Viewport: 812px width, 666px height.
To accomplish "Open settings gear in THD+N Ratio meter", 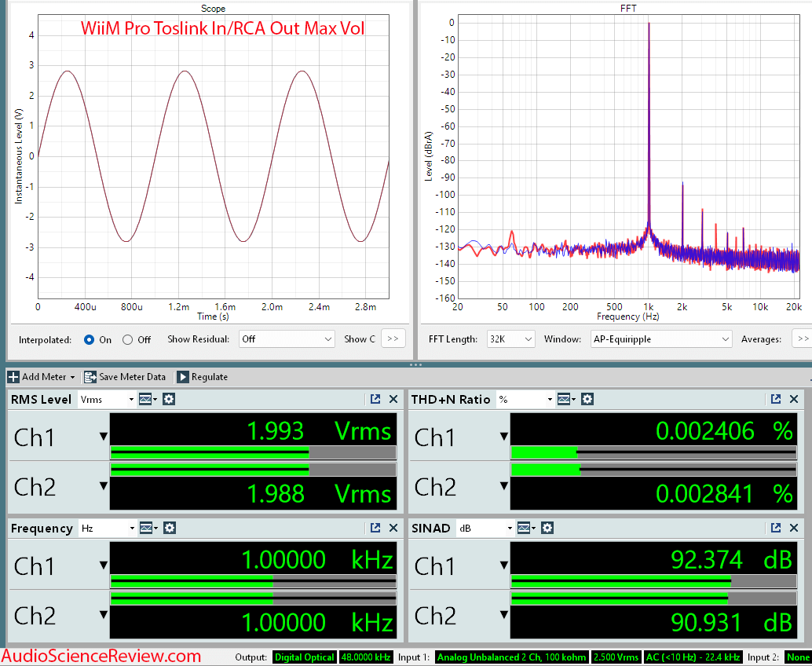I will [x=587, y=399].
